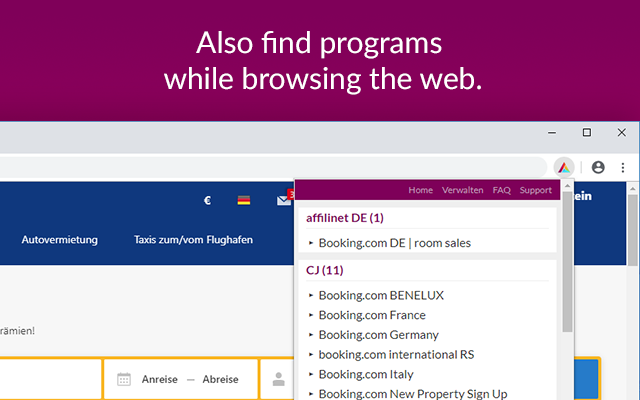Click the browser address bar

tap(273, 167)
